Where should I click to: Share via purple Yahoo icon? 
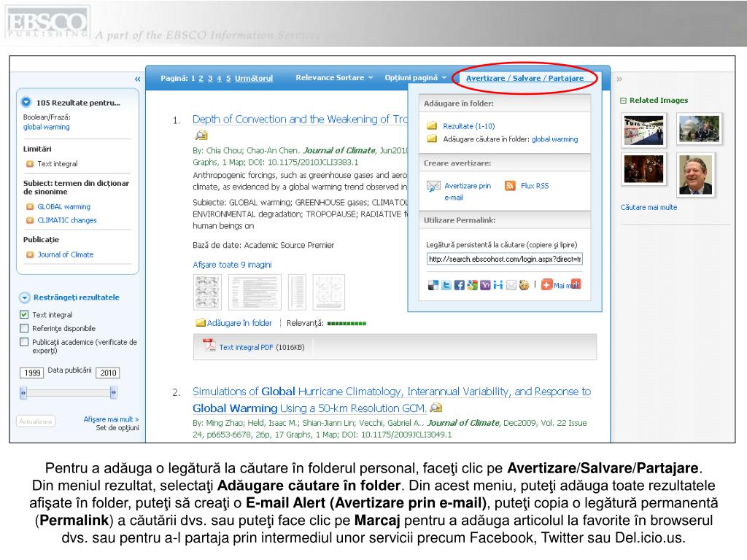pos(485,285)
